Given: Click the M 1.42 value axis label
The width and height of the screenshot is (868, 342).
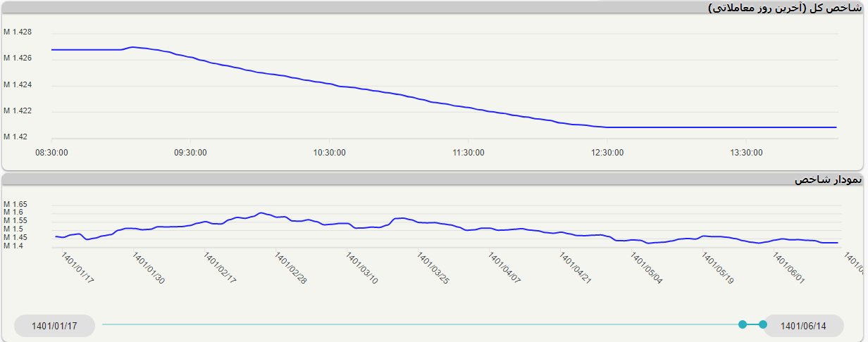Looking at the screenshot, I should point(15,137).
